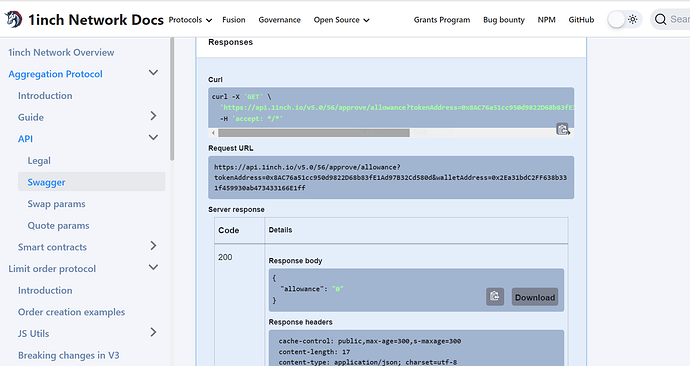This screenshot has width=690, height=366.
Task: Click the content-length: 17 header line
Action: click(x=314, y=352)
